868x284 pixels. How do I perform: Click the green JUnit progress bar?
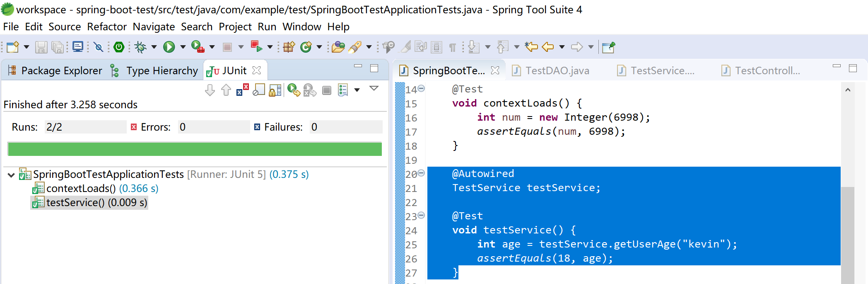click(x=195, y=149)
